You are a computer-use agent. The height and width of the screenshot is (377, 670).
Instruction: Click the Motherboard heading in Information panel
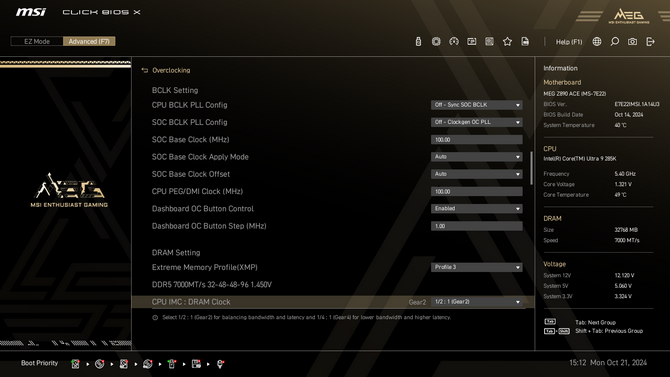coord(562,82)
